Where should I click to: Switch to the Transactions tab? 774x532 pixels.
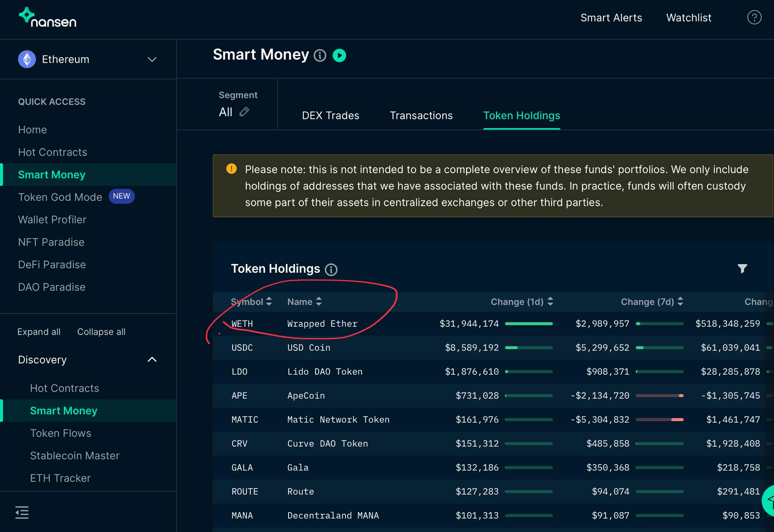click(420, 115)
